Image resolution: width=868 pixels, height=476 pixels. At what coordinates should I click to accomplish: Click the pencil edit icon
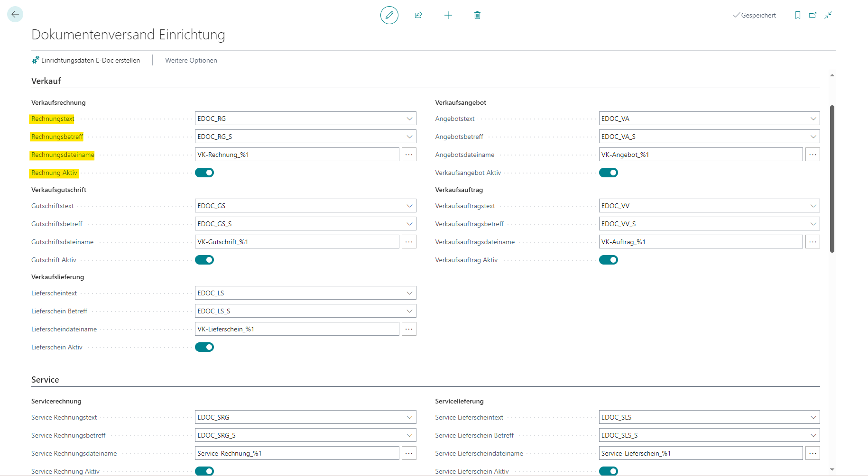389,15
